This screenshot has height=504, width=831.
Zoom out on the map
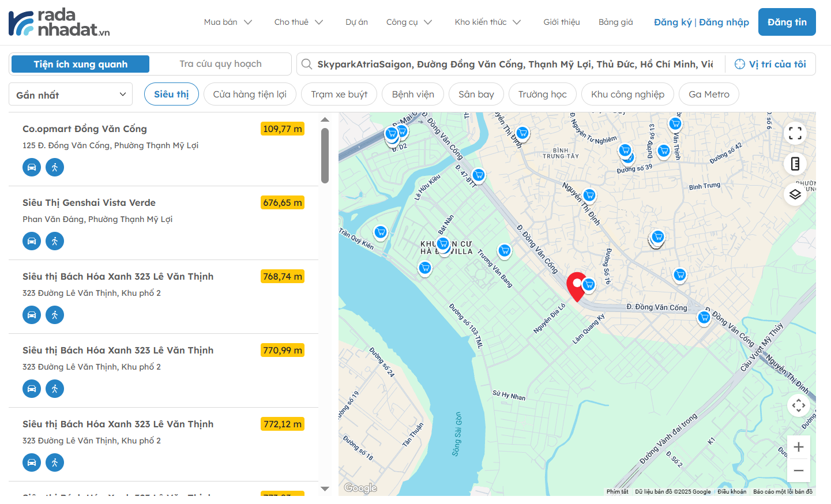click(x=799, y=471)
